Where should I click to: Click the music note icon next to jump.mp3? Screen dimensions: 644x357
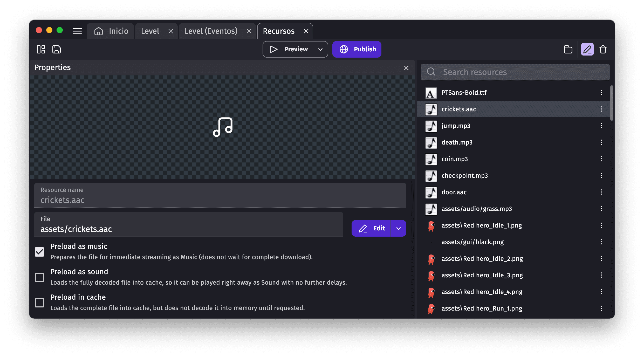[431, 126]
